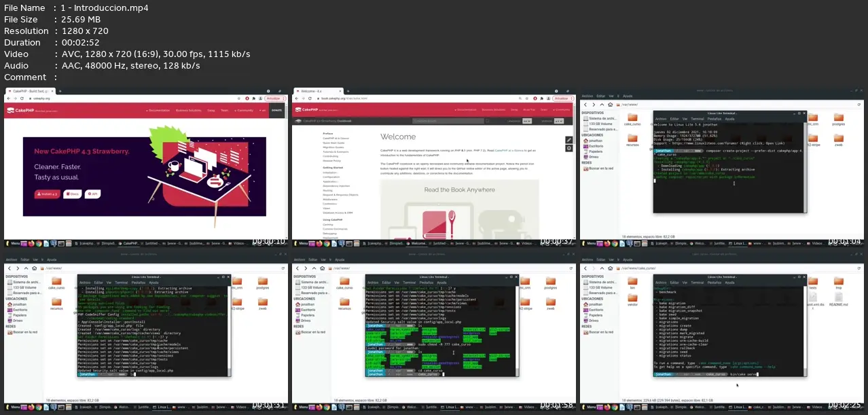
Task: Expand Community menu in the 00:00:10 frame
Action: point(245,110)
